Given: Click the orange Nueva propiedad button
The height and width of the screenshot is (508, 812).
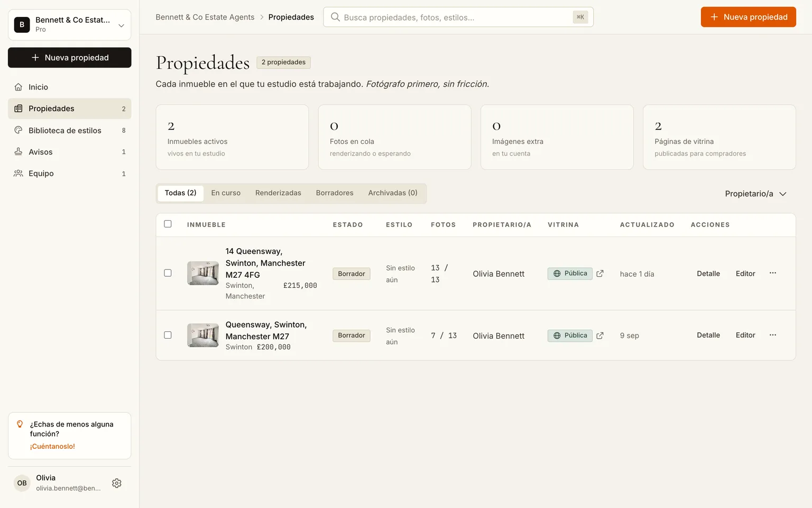Looking at the screenshot, I should 748,17.
